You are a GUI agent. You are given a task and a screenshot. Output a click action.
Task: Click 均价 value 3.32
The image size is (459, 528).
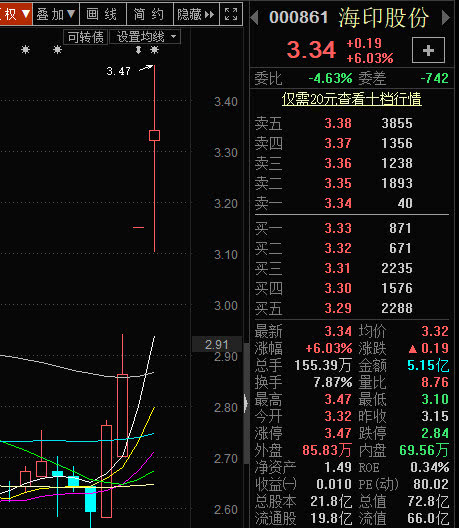(435, 331)
